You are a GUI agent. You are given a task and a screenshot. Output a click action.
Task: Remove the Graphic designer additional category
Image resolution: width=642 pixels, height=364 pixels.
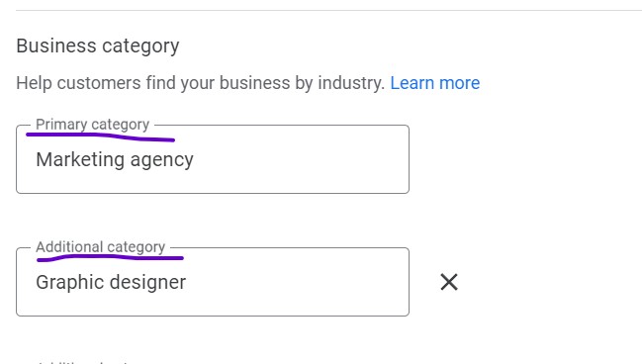tap(449, 282)
